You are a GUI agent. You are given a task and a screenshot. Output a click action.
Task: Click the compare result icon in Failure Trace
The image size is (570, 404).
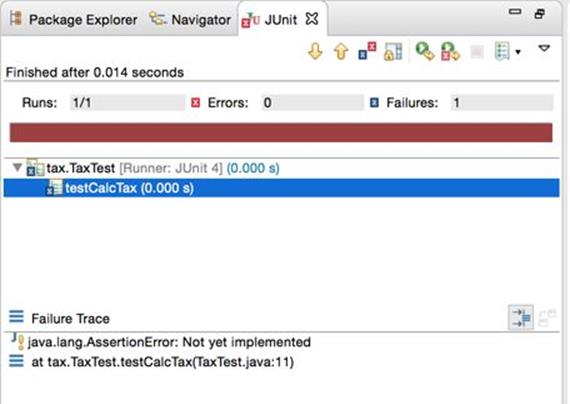tap(547, 318)
